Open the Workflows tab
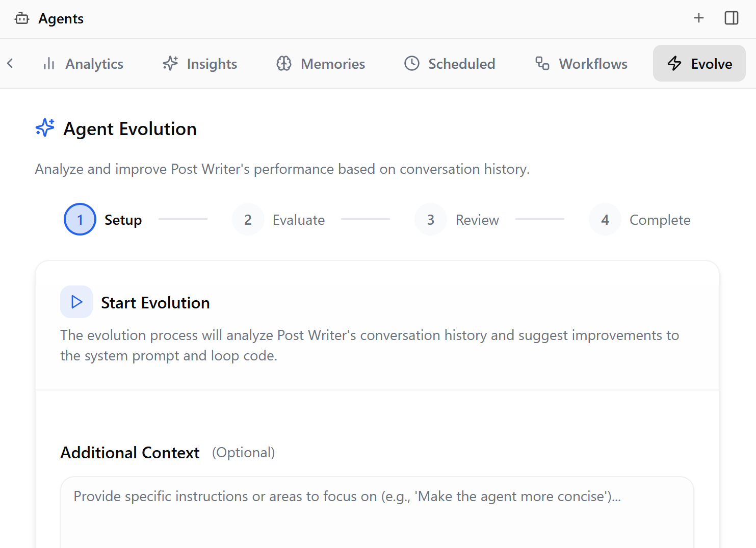The width and height of the screenshot is (756, 548). pyautogui.click(x=581, y=64)
